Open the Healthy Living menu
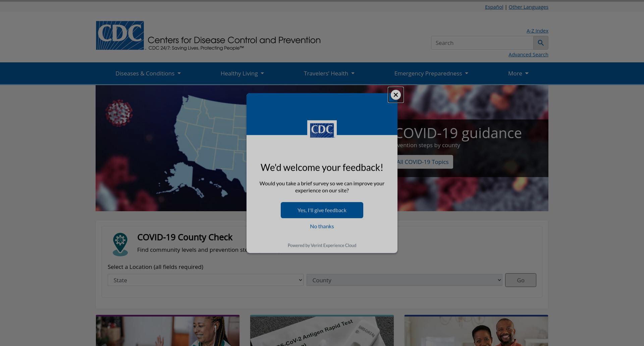644x346 pixels. point(242,73)
